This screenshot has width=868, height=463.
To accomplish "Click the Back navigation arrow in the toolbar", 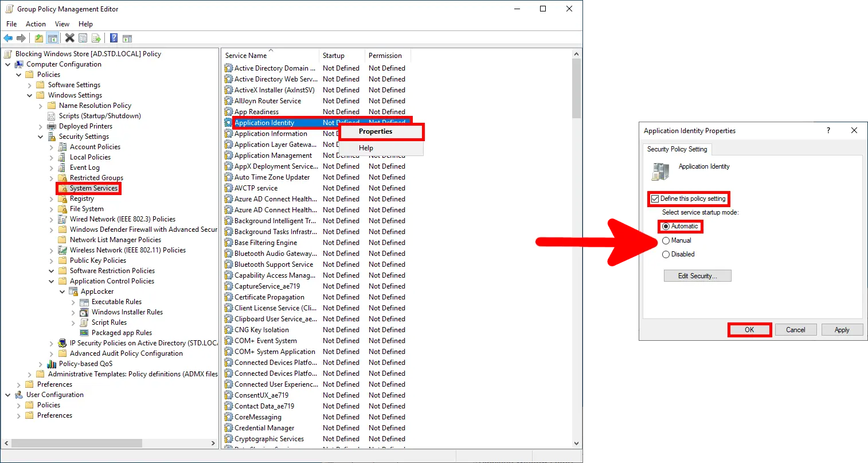I will tap(8, 38).
